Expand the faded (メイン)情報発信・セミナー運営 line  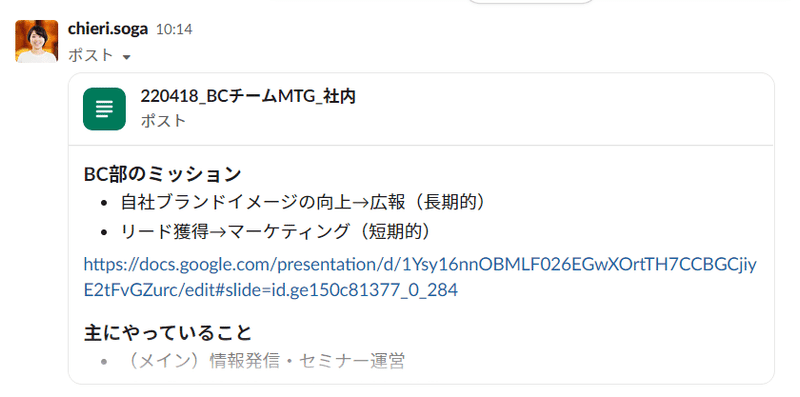(x=264, y=361)
